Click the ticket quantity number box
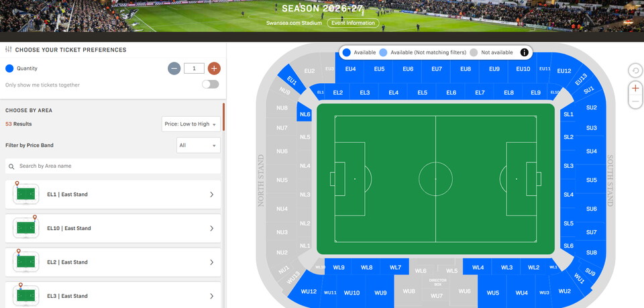644x308 pixels. 194,68
